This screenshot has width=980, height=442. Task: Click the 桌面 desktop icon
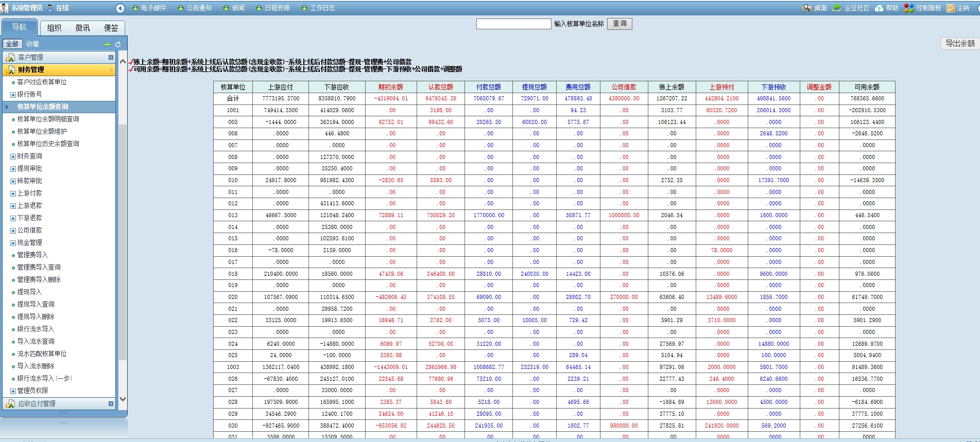tap(807, 8)
